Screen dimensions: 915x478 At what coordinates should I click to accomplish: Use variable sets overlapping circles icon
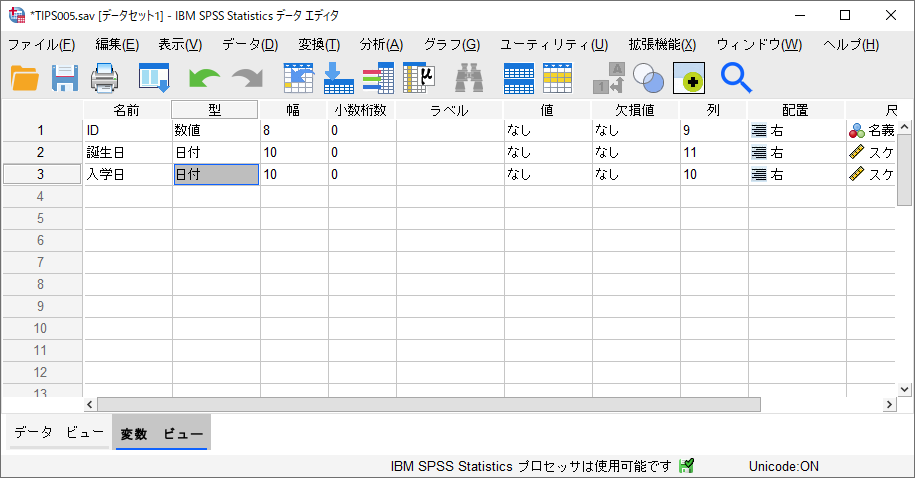(648, 78)
